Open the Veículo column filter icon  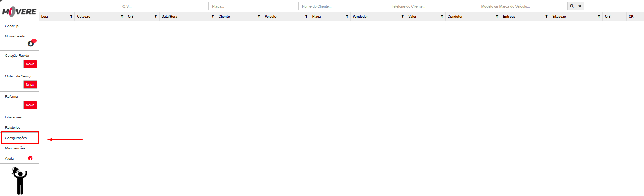pyautogui.click(x=306, y=17)
